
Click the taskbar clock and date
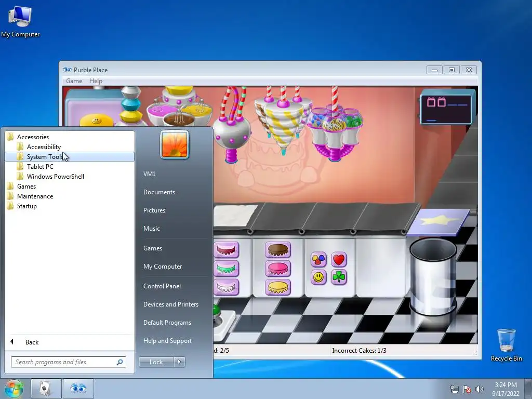coord(506,389)
